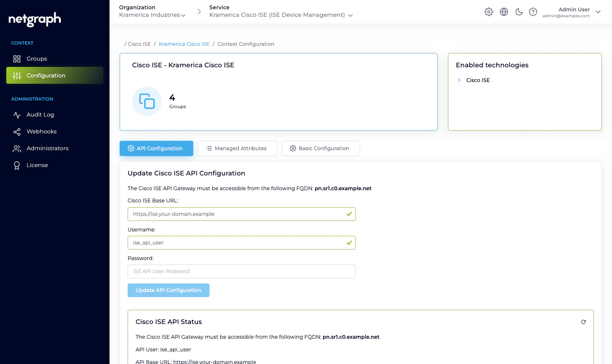Expand the Admin User account menu
The width and height of the screenshot is (612, 364).
point(598,12)
